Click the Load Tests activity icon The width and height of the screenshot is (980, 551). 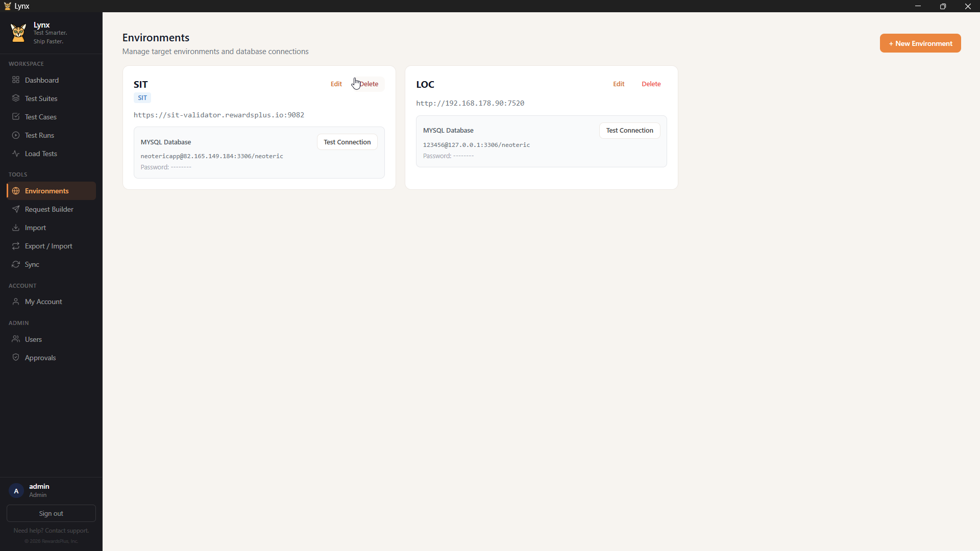[x=16, y=154]
